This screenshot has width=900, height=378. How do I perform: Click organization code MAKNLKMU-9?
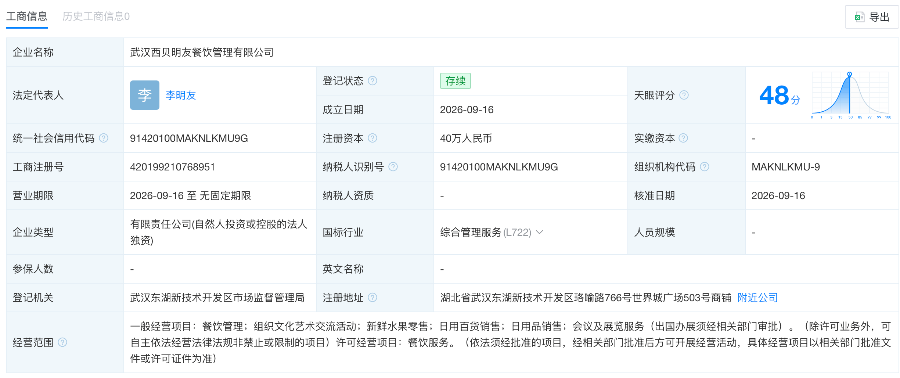tap(786, 167)
